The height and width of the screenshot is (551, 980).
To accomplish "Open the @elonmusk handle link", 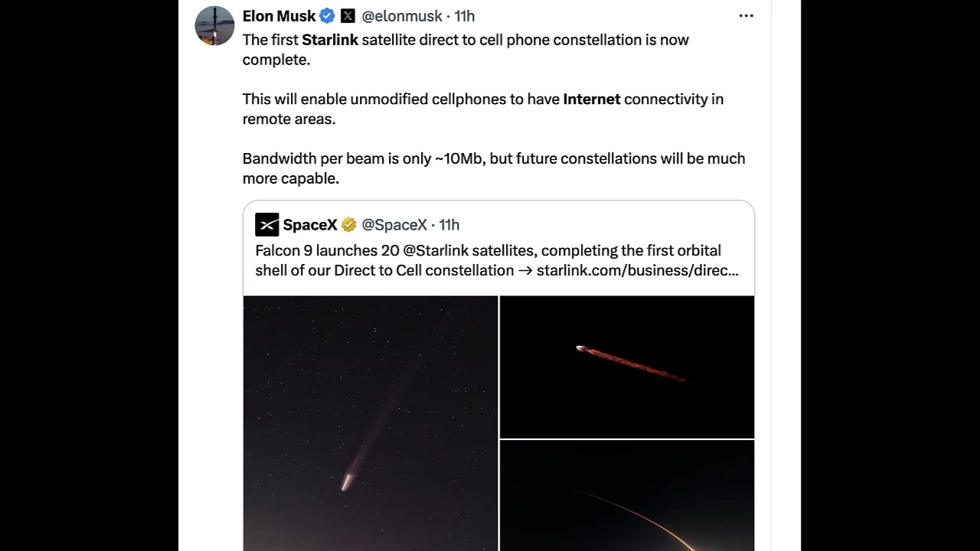I will point(401,16).
